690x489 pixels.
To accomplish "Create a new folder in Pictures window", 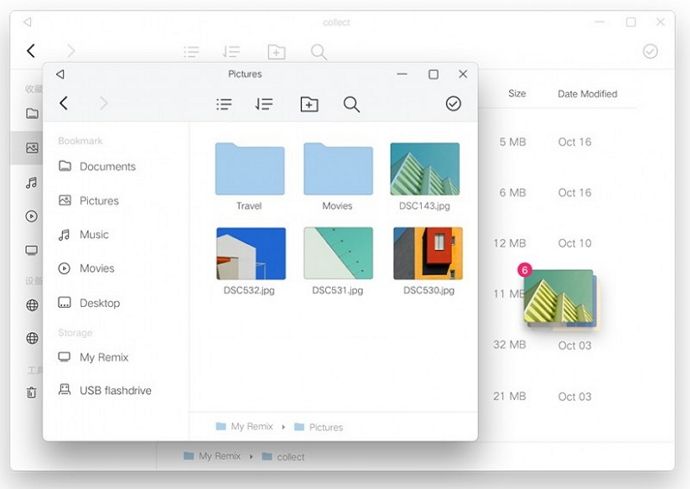I will 309,104.
